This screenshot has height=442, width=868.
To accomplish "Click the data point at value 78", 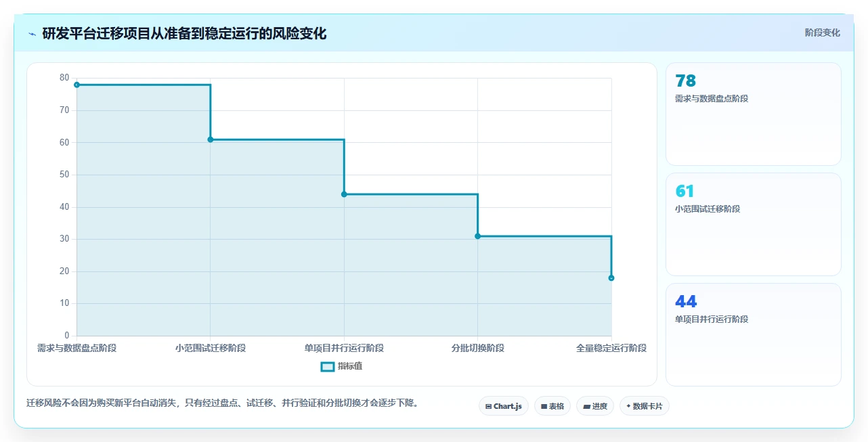I will pos(77,85).
